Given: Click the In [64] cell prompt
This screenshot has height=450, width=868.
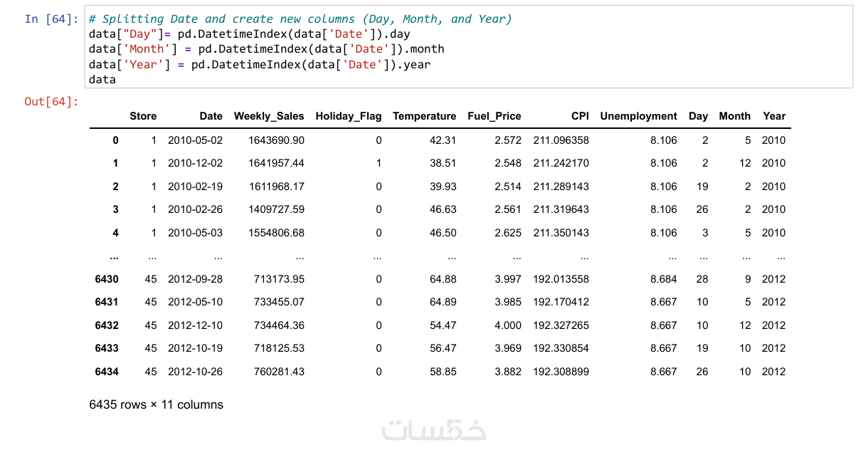Looking at the screenshot, I should pos(51,19).
